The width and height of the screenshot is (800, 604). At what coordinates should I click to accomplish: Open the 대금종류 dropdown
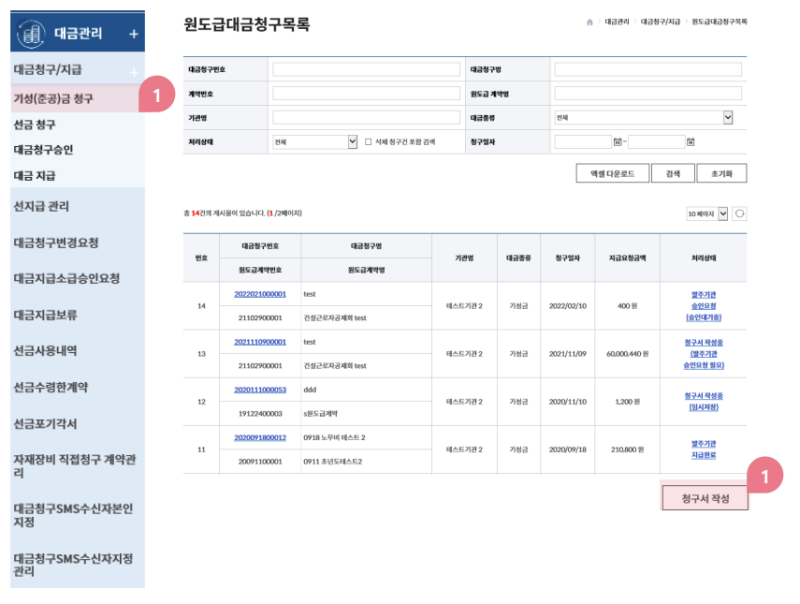(x=643, y=118)
